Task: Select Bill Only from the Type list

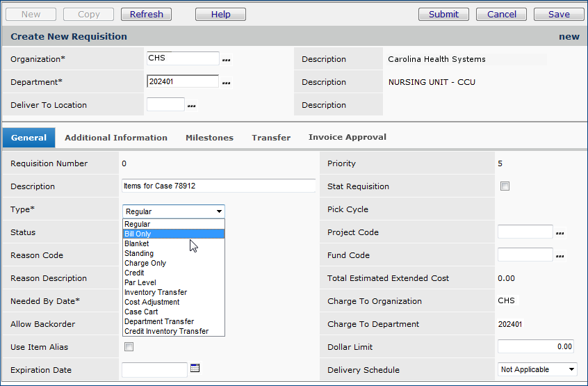Action: pos(138,234)
